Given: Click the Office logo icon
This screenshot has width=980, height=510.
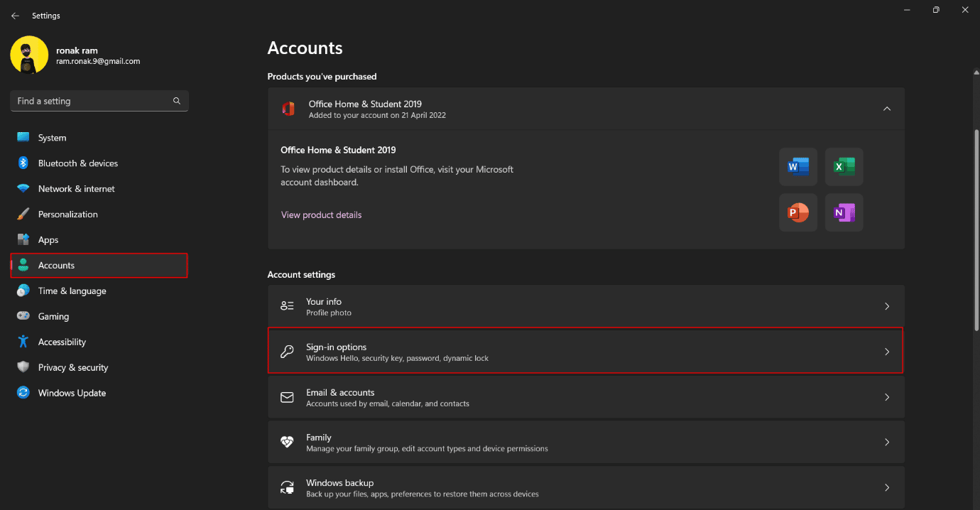Looking at the screenshot, I should pos(288,109).
